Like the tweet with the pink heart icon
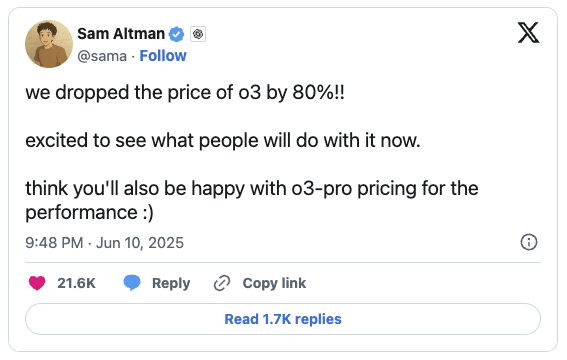 coord(37,283)
